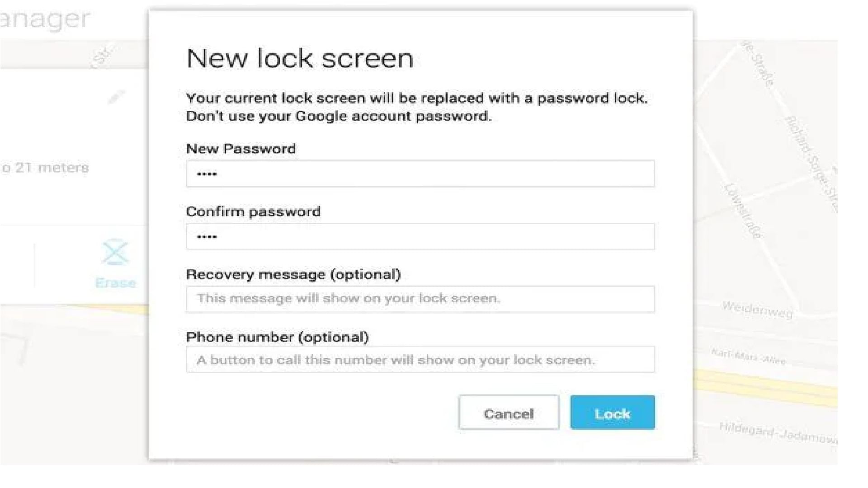
Task: Click the Confirm password field
Action: [x=420, y=236]
